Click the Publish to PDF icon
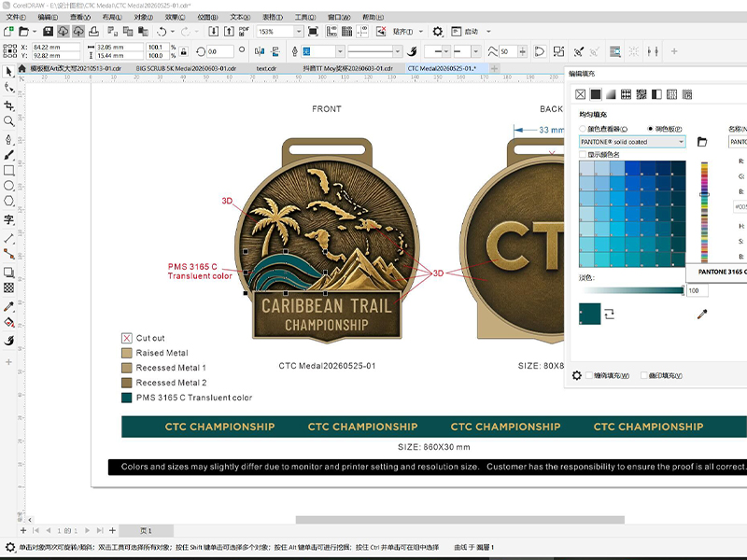Viewport: 747px width, 560px height. (244, 32)
